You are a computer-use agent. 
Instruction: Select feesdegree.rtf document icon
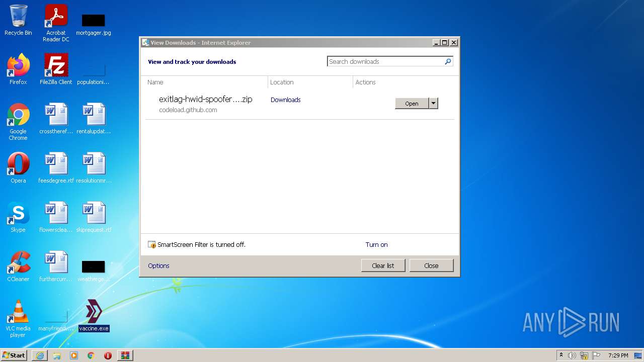(56, 168)
